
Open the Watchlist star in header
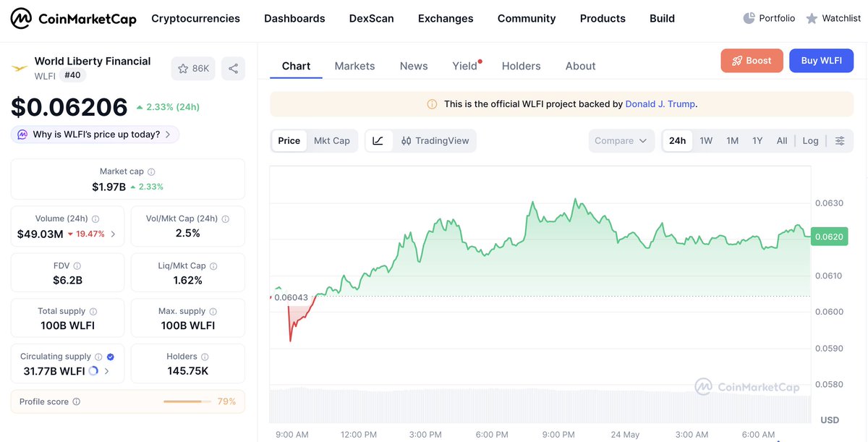812,18
